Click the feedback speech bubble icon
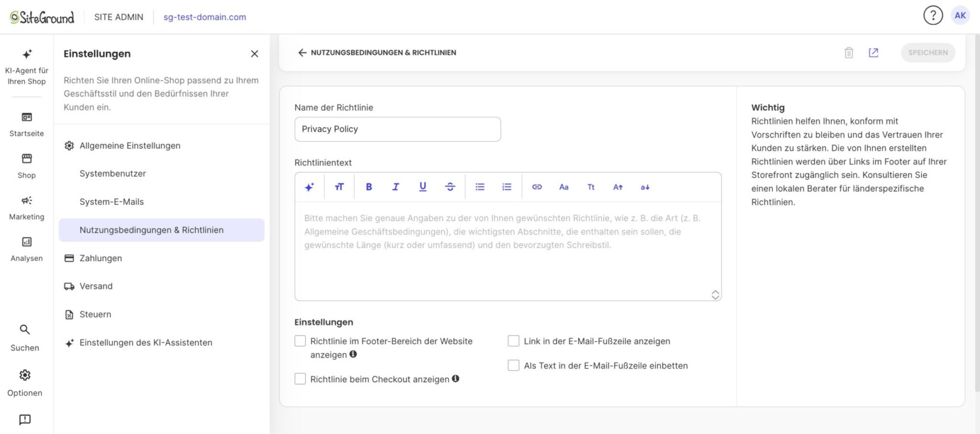This screenshot has width=980, height=434. click(25, 420)
